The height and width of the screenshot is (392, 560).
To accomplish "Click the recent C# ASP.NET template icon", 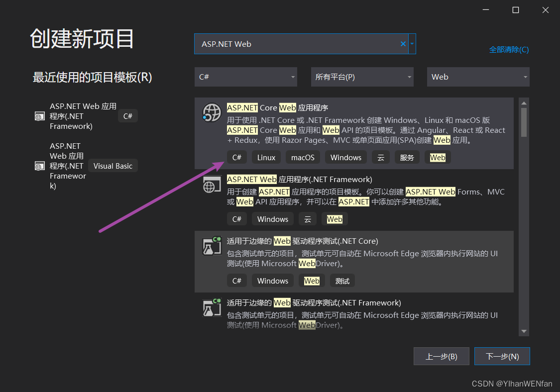I will pos(40,116).
